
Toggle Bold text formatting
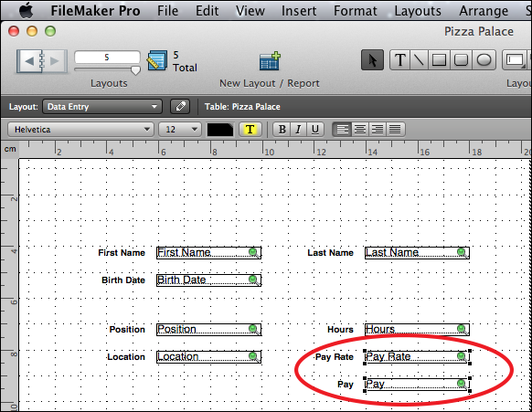[282, 129]
